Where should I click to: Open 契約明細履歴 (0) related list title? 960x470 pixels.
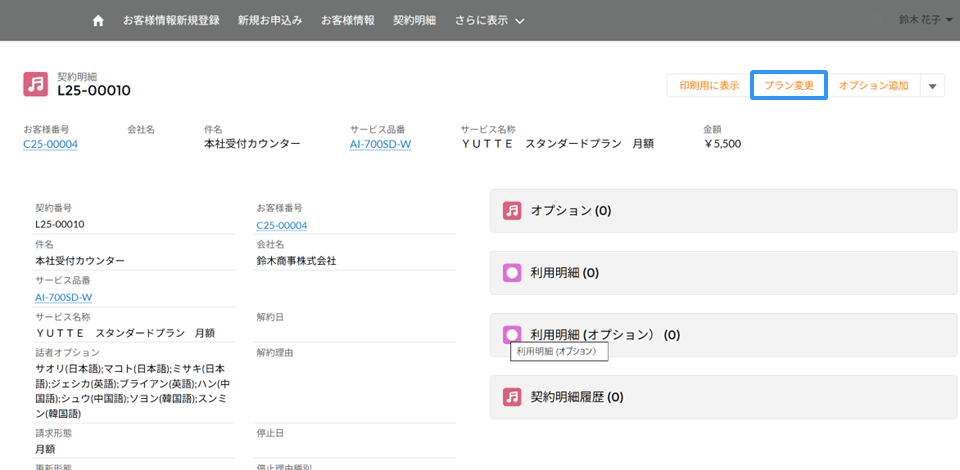click(576, 397)
